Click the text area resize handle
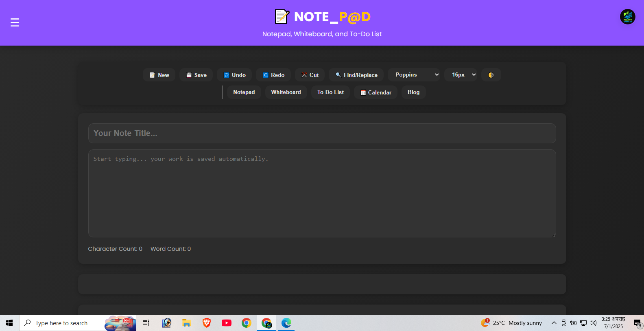Viewport: 644px width, 331px height. [553, 235]
